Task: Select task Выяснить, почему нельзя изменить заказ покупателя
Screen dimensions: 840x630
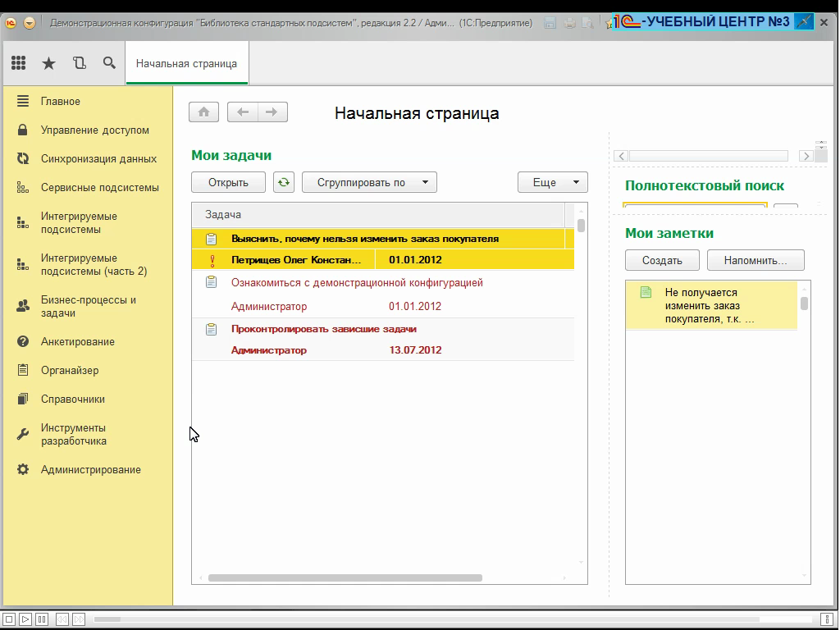Action: [365, 239]
